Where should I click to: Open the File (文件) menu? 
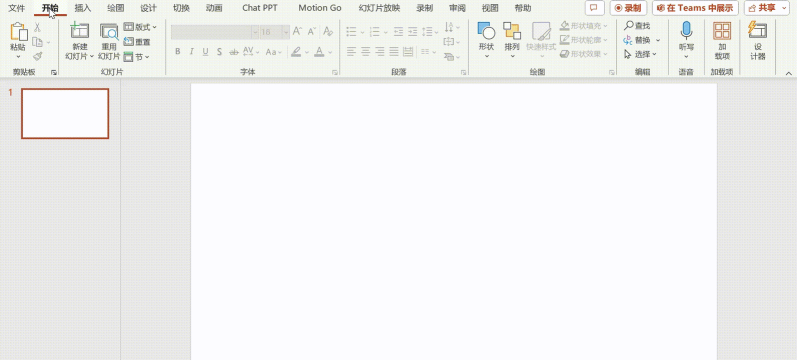pyautogui.click(x=17, y=8)
